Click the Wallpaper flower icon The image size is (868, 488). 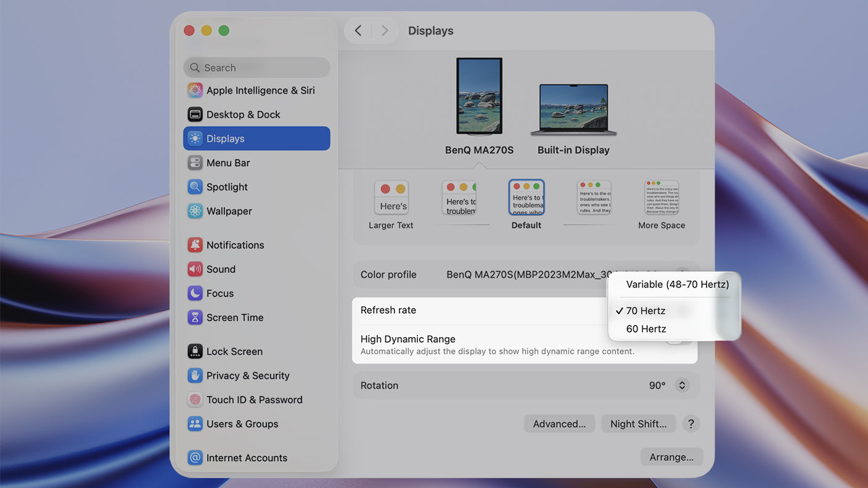tap(195, 211)
